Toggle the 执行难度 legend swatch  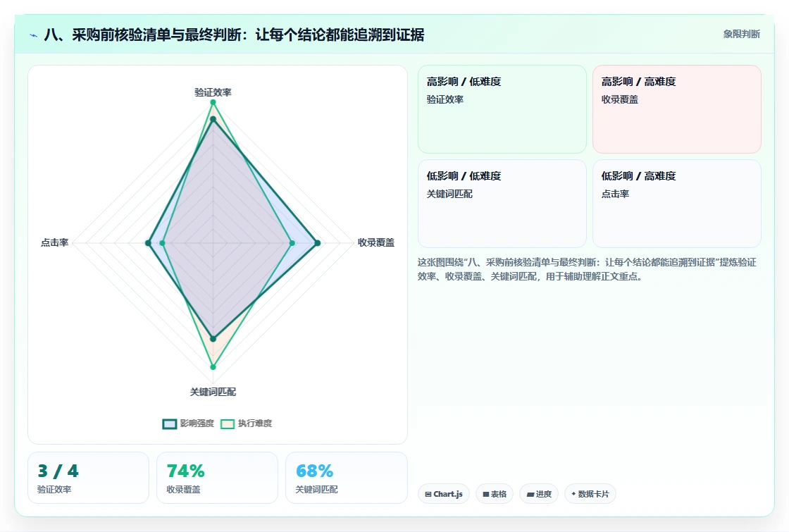click(x=228, y=423)
